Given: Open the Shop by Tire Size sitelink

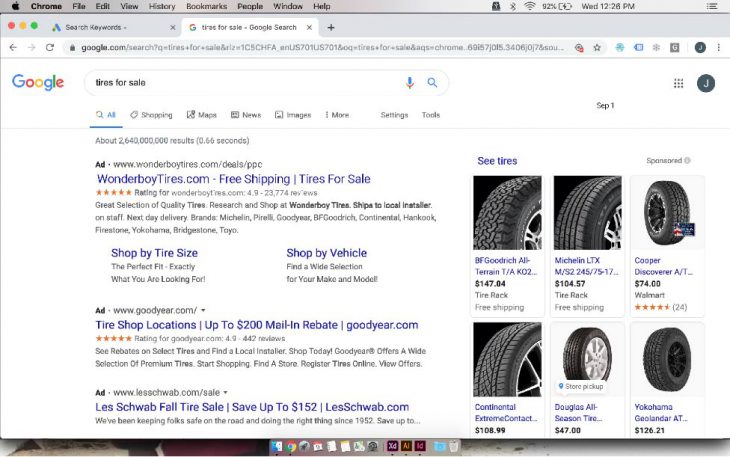Looking at the screenshot, I should tap(154, 253).
